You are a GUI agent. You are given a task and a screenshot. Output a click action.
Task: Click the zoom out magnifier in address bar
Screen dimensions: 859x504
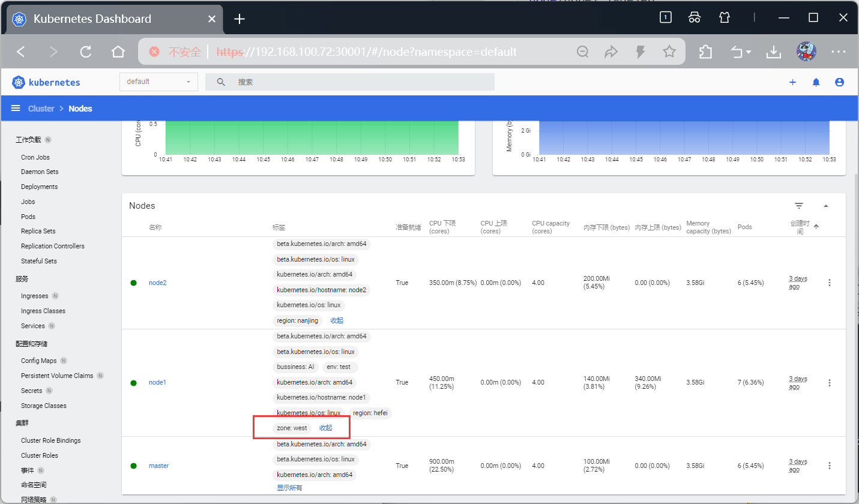pyautogui.click(x=582, y=52)
